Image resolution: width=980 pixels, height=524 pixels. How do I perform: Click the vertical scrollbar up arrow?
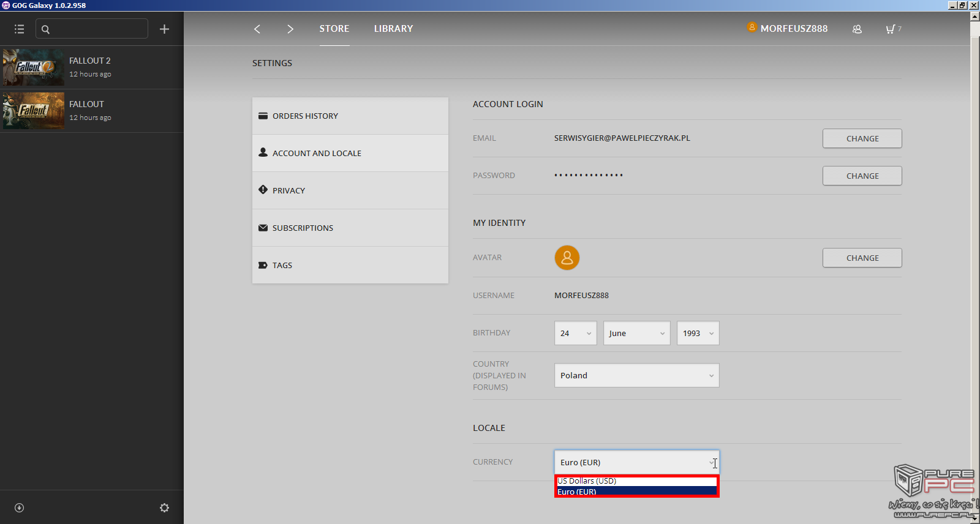975,17
